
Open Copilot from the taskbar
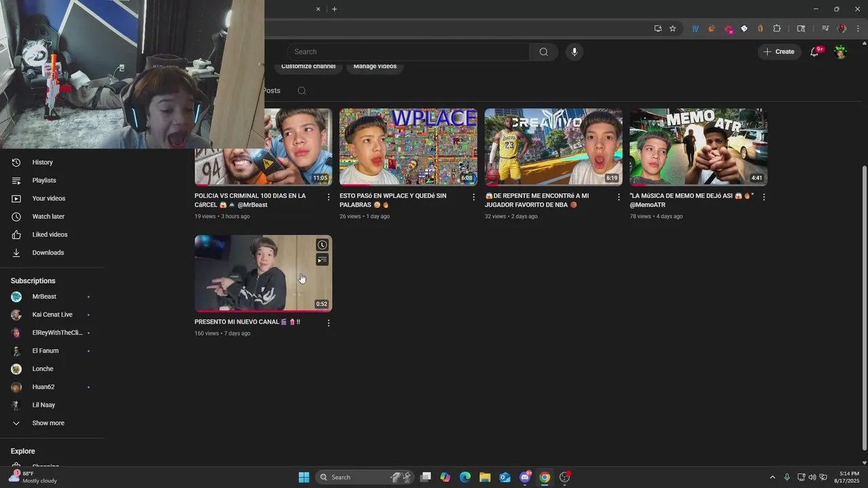pos(445,477)
